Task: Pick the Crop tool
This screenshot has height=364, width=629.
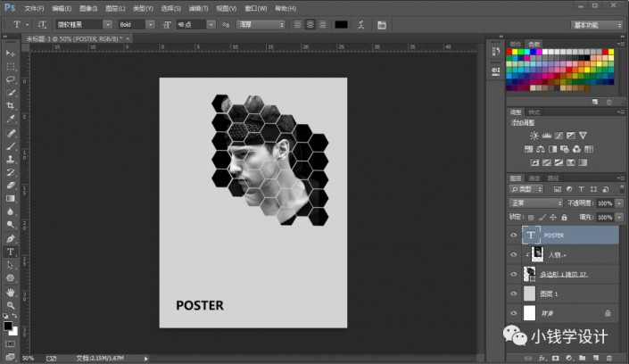Action: (11, 106)
